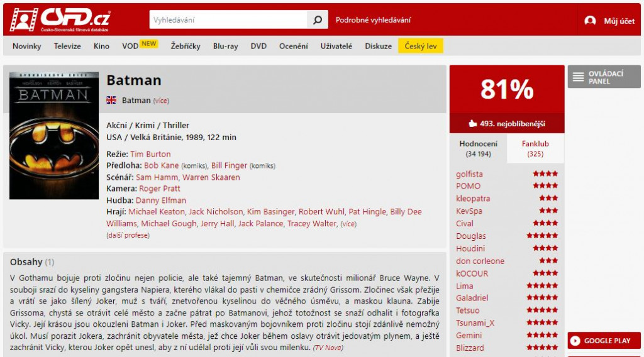This screenshot has height=357, width=644.
Task: Open user golfista's profile
Action: [469, 174]
